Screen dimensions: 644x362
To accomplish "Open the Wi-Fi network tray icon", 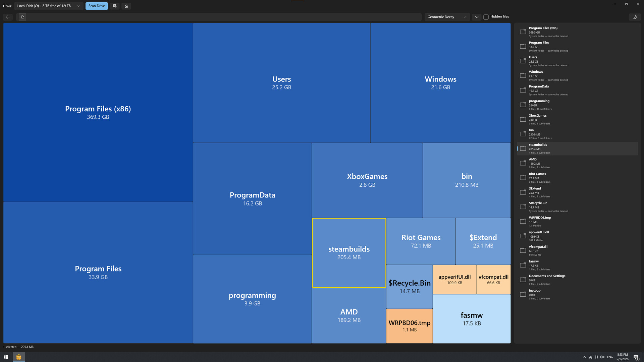I will [591, 357].
